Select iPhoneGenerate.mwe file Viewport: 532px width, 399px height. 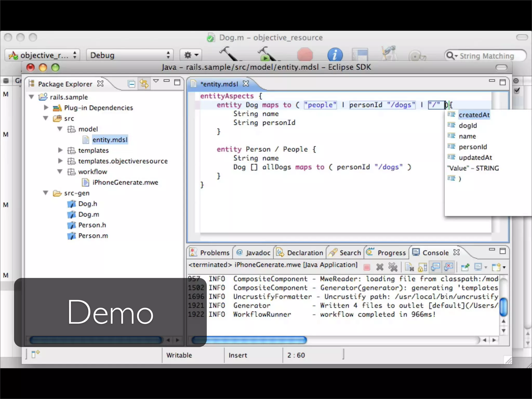click(x=125, y=182)
